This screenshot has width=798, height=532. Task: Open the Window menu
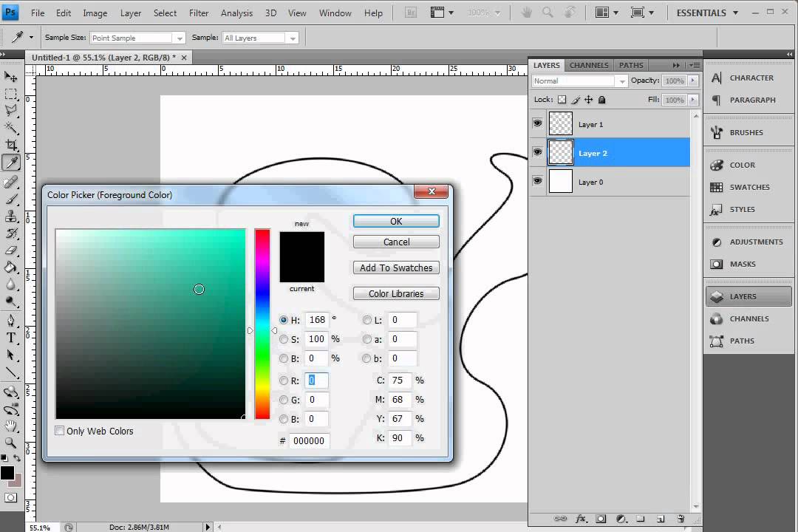pyautogui.click(x=335, y=13)
